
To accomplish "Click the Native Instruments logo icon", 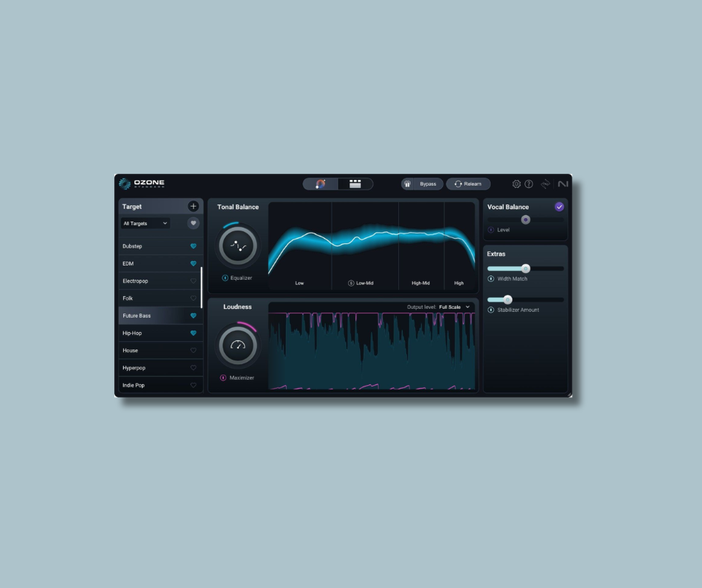I will tap(563, 184).
